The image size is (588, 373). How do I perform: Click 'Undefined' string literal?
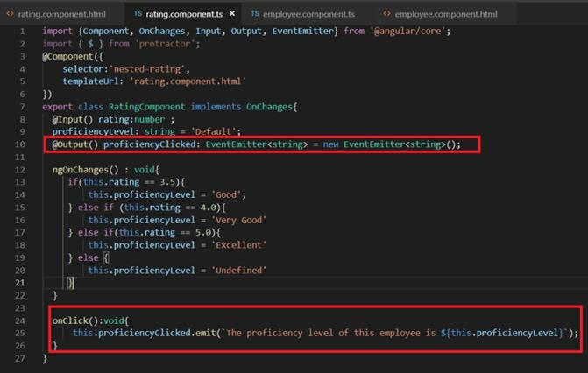pyautogui.click(x=239, y=271)
